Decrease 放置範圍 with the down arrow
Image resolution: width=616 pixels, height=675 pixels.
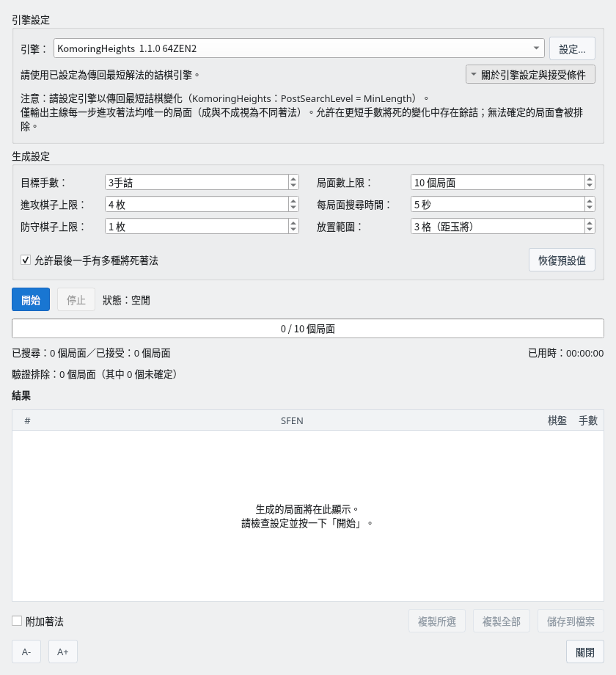pos(590,230)
